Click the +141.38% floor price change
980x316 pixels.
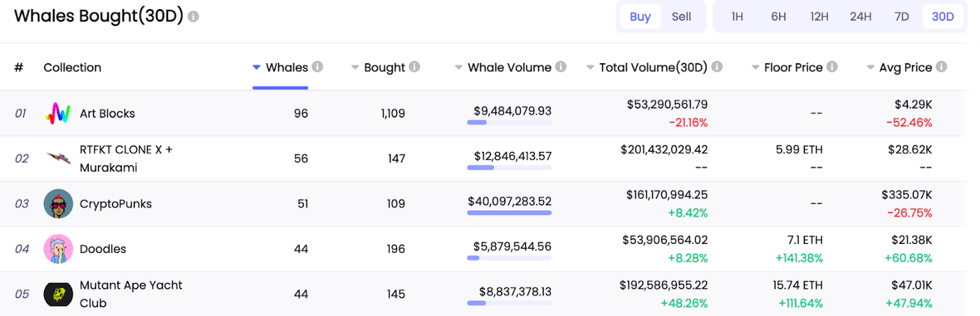coord(799,258)
